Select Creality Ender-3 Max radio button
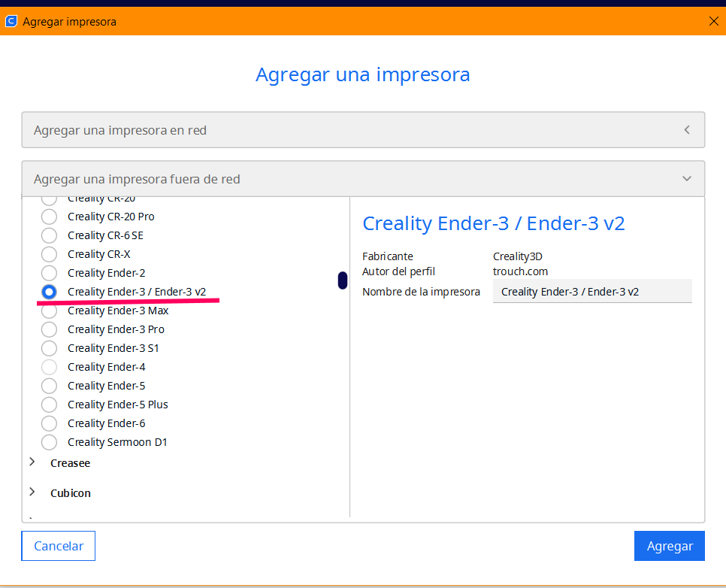726x588 pixels. (x=49, y=311)
